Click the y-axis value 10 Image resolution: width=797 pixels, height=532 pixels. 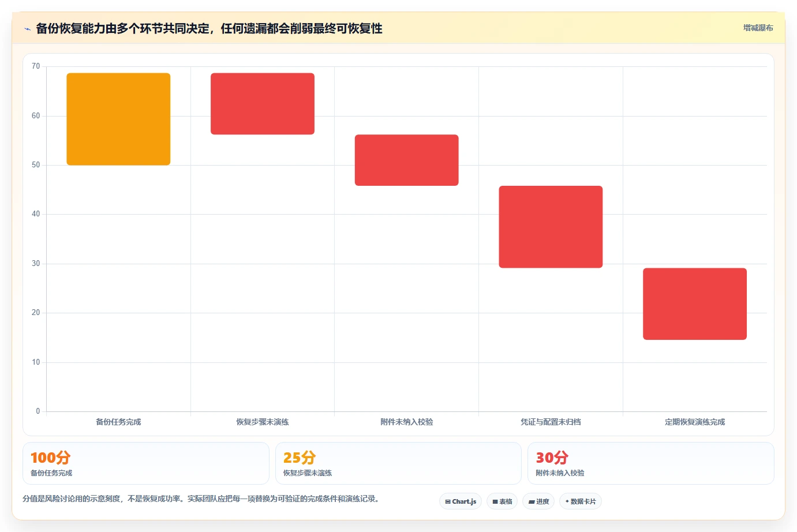tap(36, 362)
